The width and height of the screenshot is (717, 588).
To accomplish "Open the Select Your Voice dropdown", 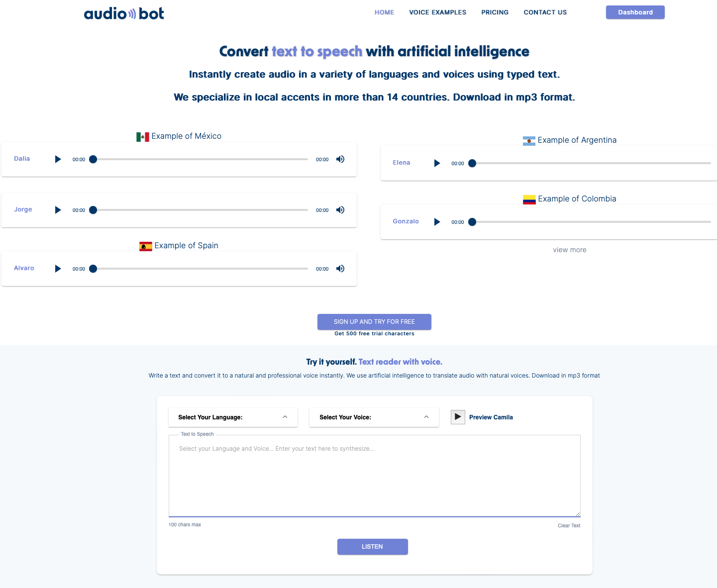I will click(374, 417).
